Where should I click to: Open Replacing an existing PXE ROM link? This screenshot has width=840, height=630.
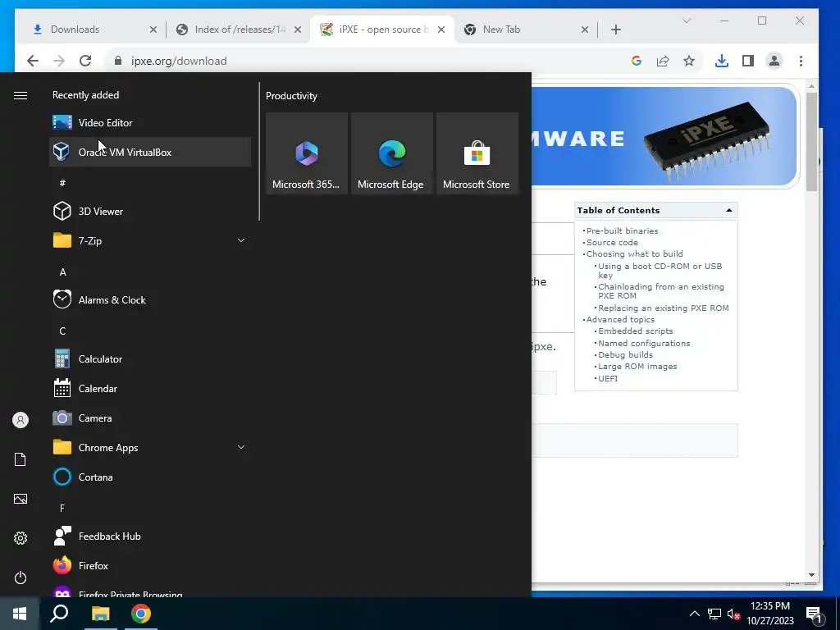pos(663,308)
